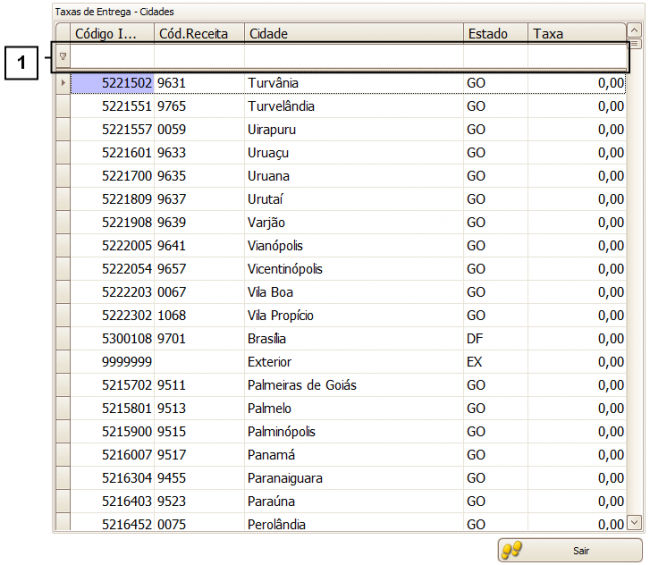Image resolution: width=650 pixels, height=565 pixels.
Task: Click the current-row arrow indicator beside Turvânia
Action: 63,82
